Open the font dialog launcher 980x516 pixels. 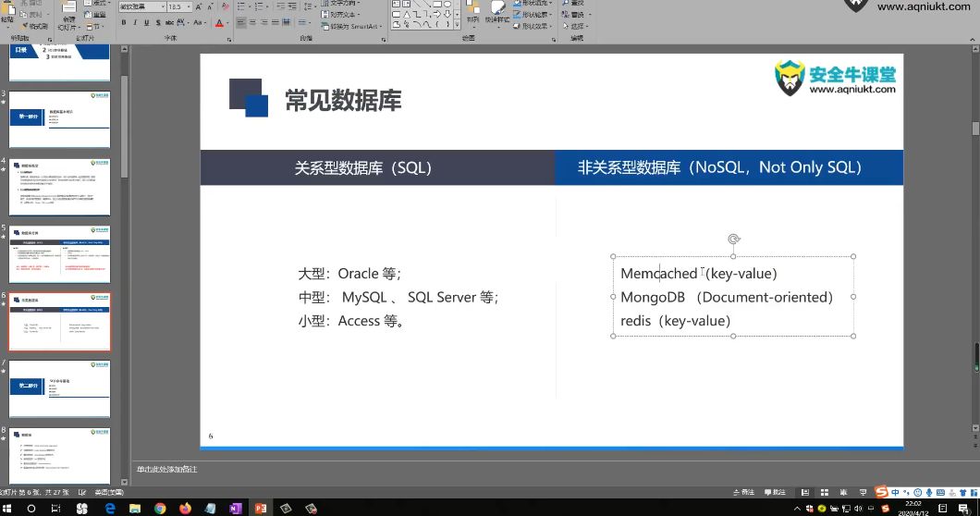pyautogui.click(x=229, y=40)
